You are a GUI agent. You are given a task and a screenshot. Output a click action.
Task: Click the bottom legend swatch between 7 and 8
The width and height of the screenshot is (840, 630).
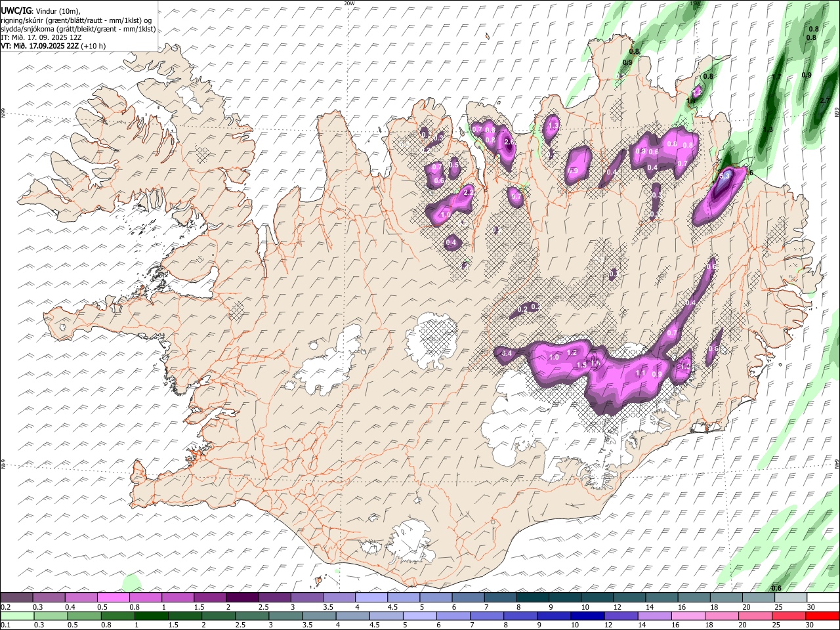[x=487, y=616]
